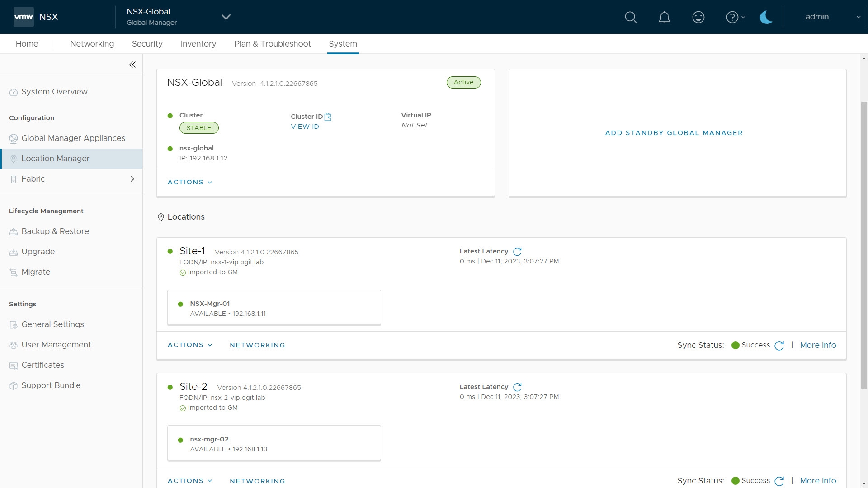This screenshot has width=868, height=488.
Task: Expand NSX-Global manager selector dropdown
Action: (x=226, y=17)
